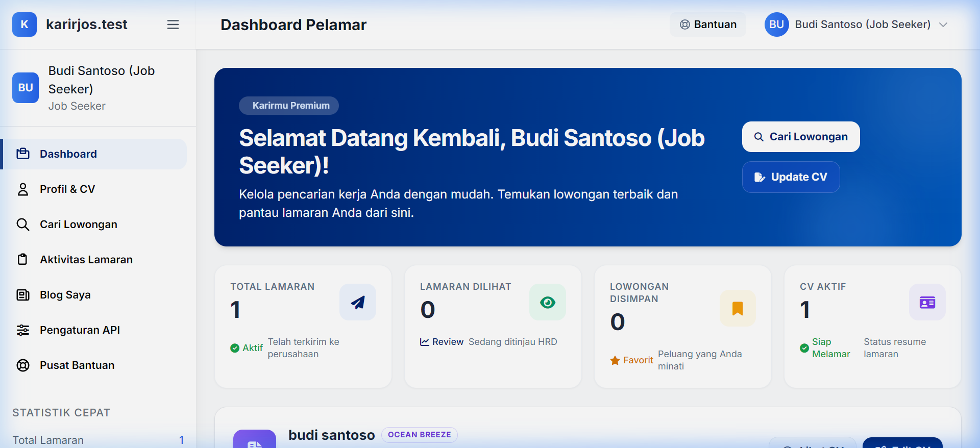Click the purple ID card CV Aktif icon
The width and height of the screenshot is (980, 448).
coord(927,302)
